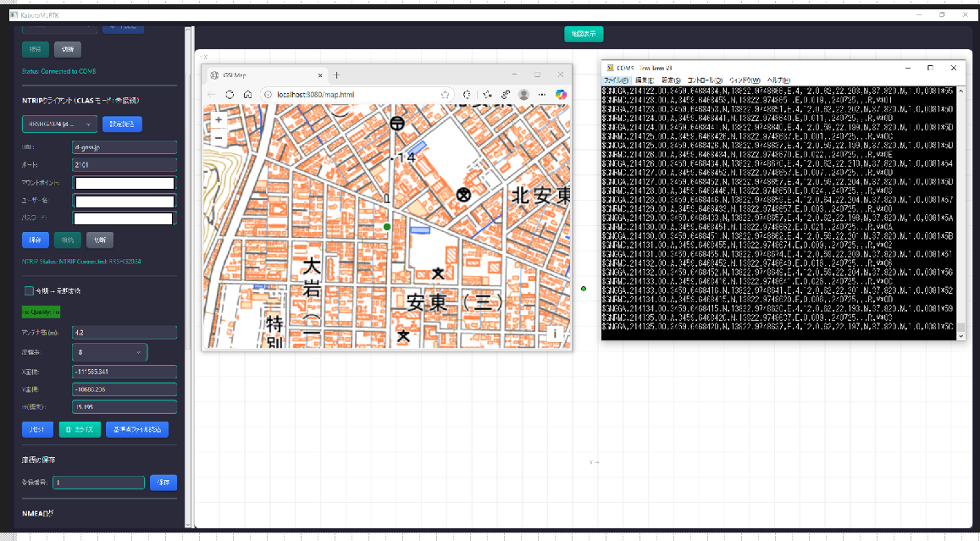Click the green Fix Quality badge

[x=42, y=312]
